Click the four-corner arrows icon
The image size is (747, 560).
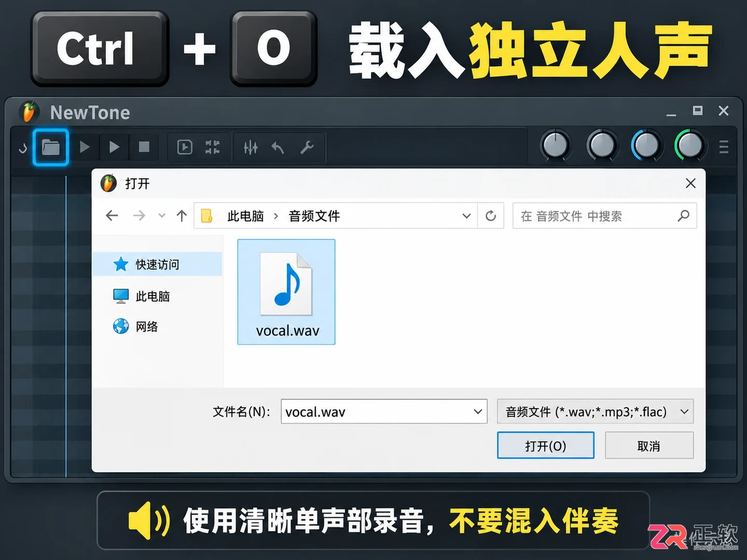coord(213,147)
